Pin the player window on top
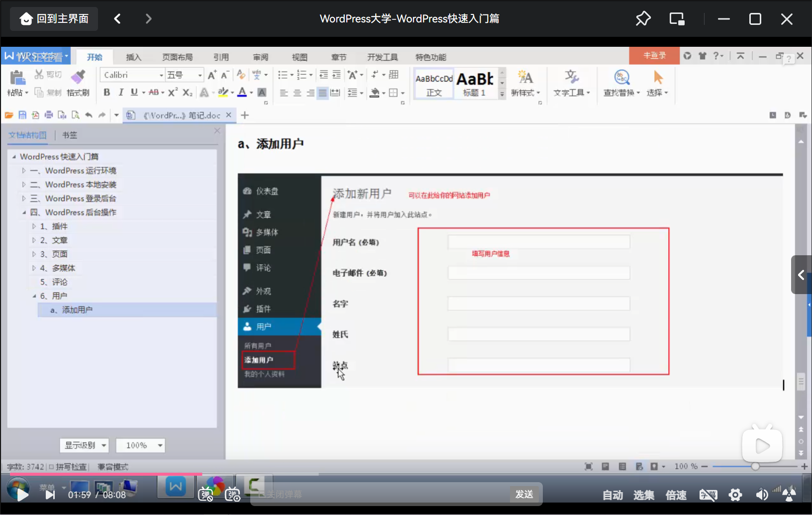 tap(643, 19)
